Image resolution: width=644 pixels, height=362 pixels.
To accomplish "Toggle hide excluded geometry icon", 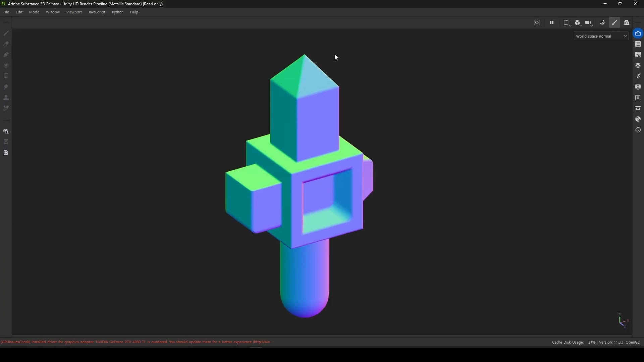I will point(537,23).
